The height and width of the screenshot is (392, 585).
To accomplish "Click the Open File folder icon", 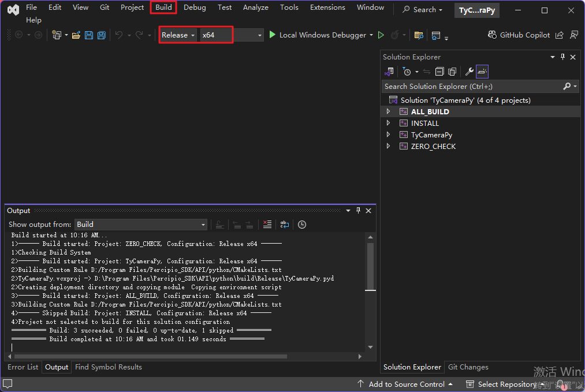I will coord(76,35).
